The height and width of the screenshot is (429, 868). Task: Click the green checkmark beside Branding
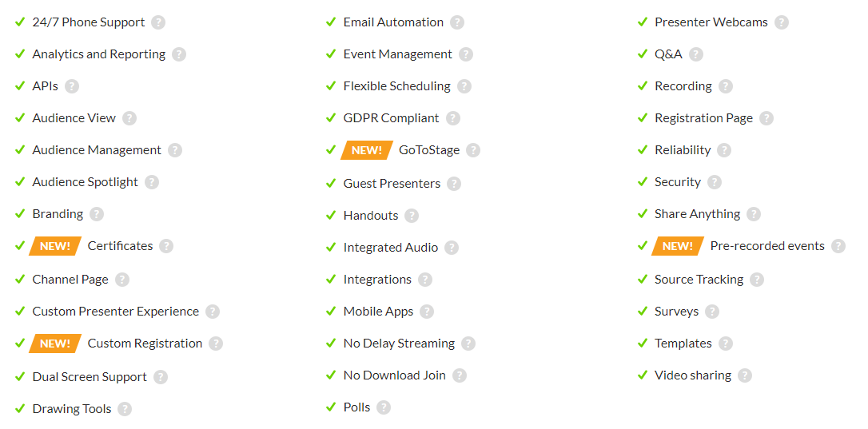[20, 213]
